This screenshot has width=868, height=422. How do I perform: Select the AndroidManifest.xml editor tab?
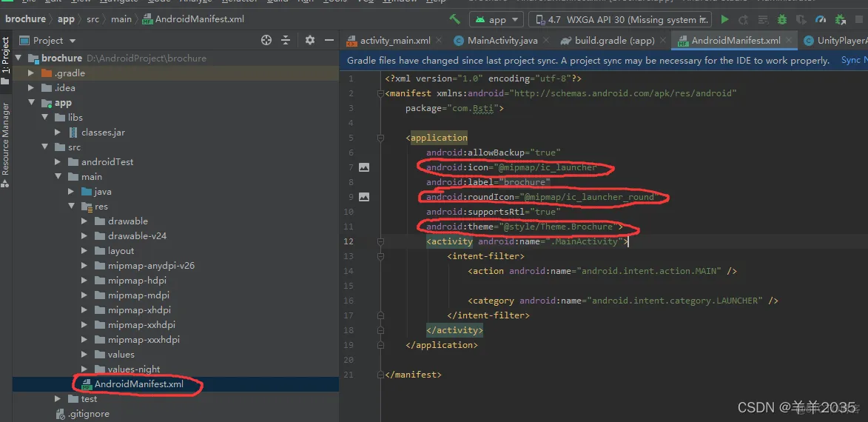[735, 41]
